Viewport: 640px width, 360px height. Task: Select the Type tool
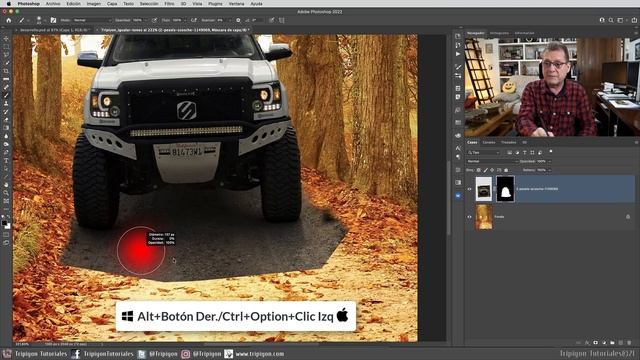pos(6,161)
